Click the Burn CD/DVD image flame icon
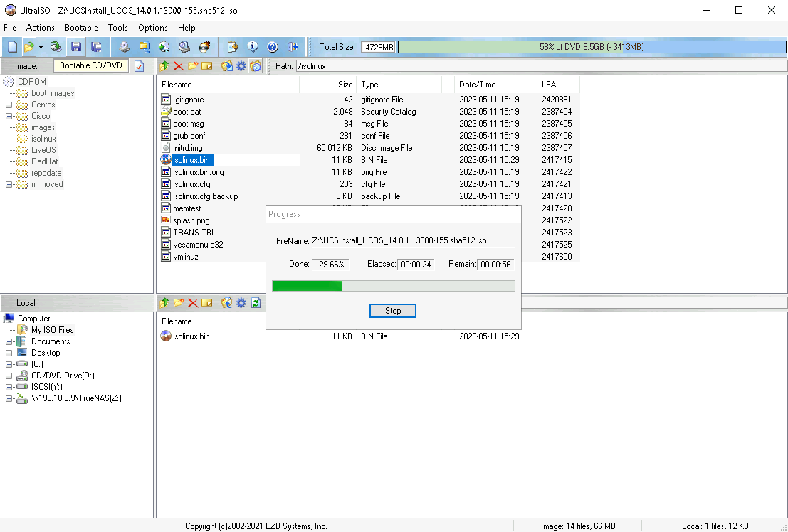 (x=204, y=47)
